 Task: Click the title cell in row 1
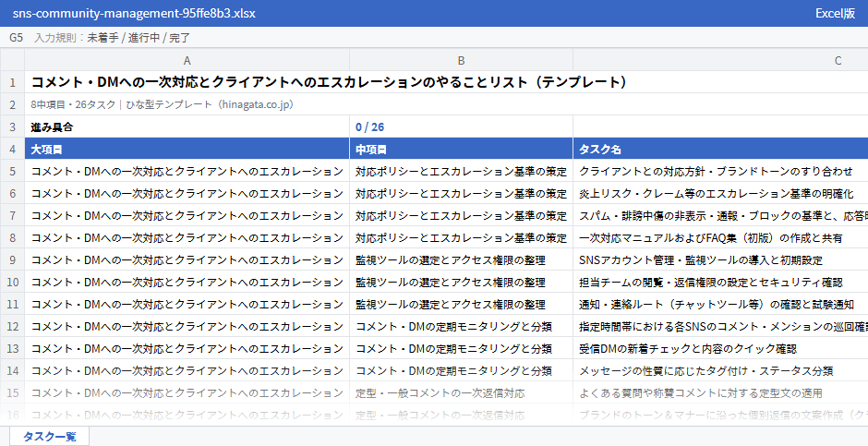(446, 82)
